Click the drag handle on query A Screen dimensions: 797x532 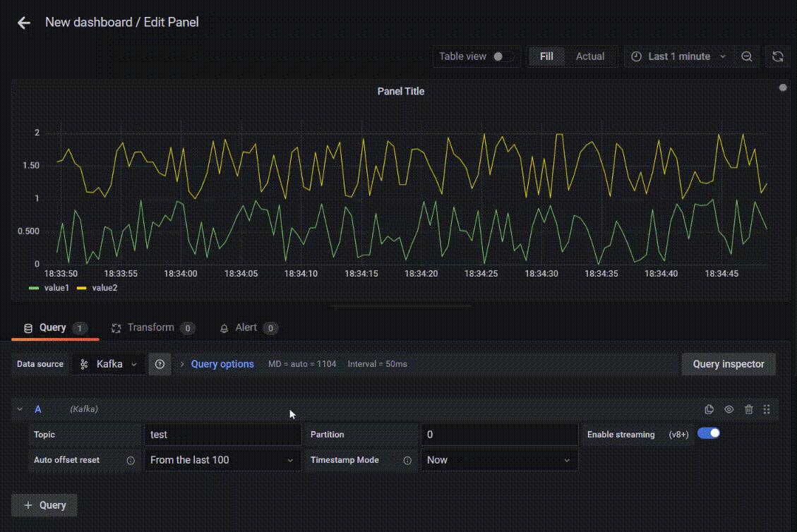point(766,409)
